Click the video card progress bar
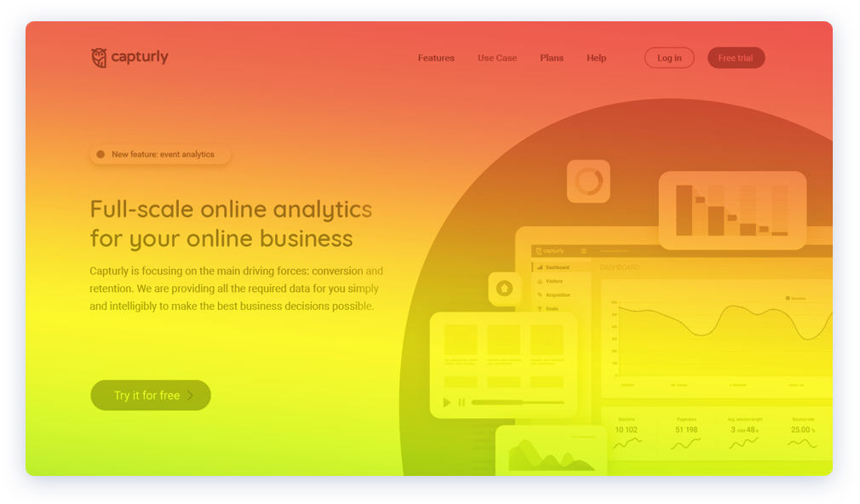This screenshot has width=860, height=504. 518,403
